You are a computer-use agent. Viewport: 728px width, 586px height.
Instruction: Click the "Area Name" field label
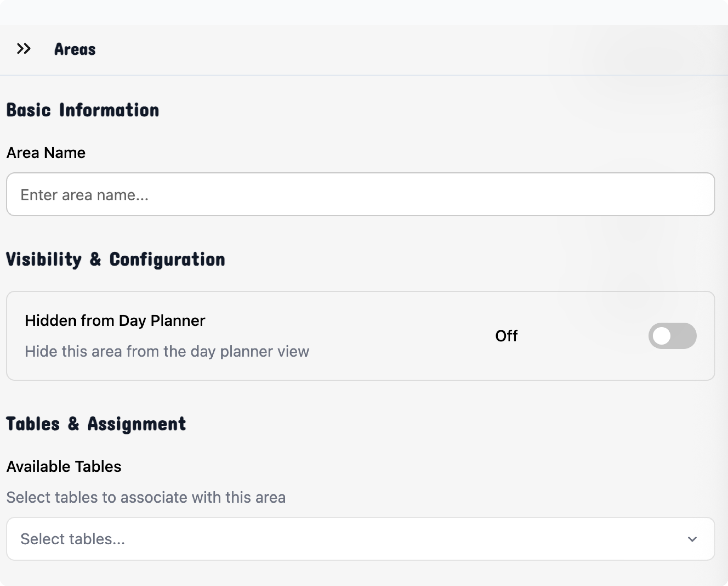point(46,153)
